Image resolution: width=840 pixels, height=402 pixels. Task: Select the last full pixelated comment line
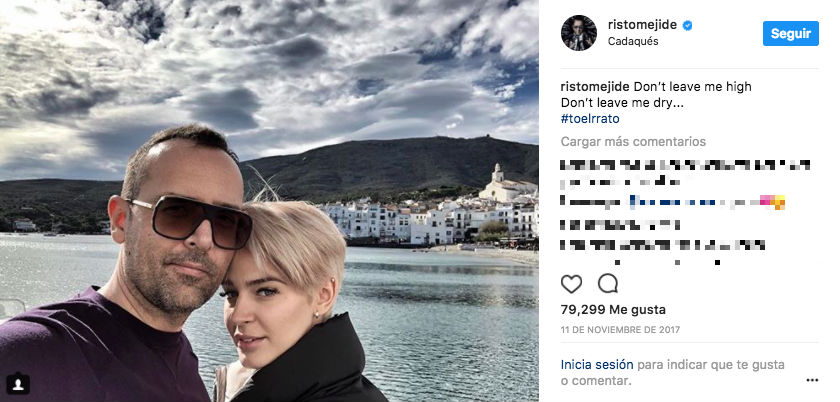coord(662,245)
